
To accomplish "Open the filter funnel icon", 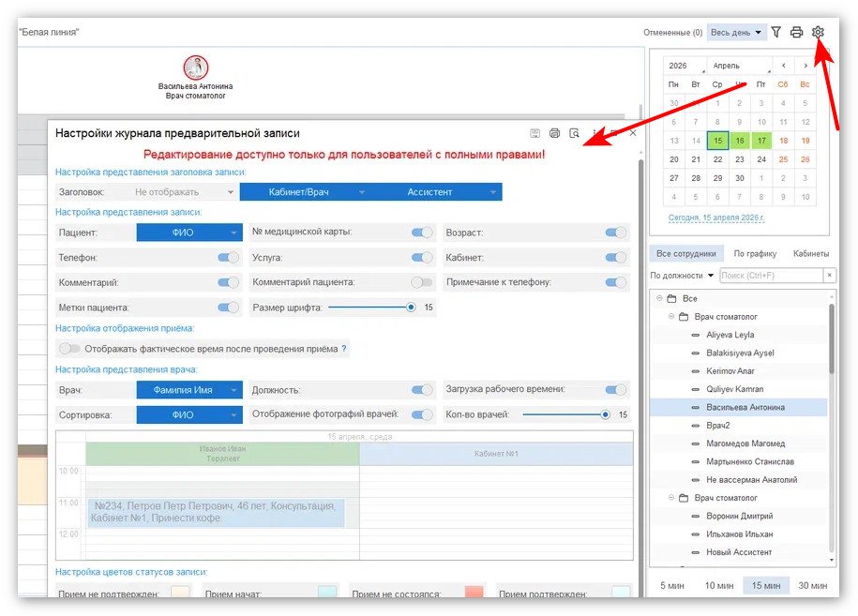I will click(776, 32).
